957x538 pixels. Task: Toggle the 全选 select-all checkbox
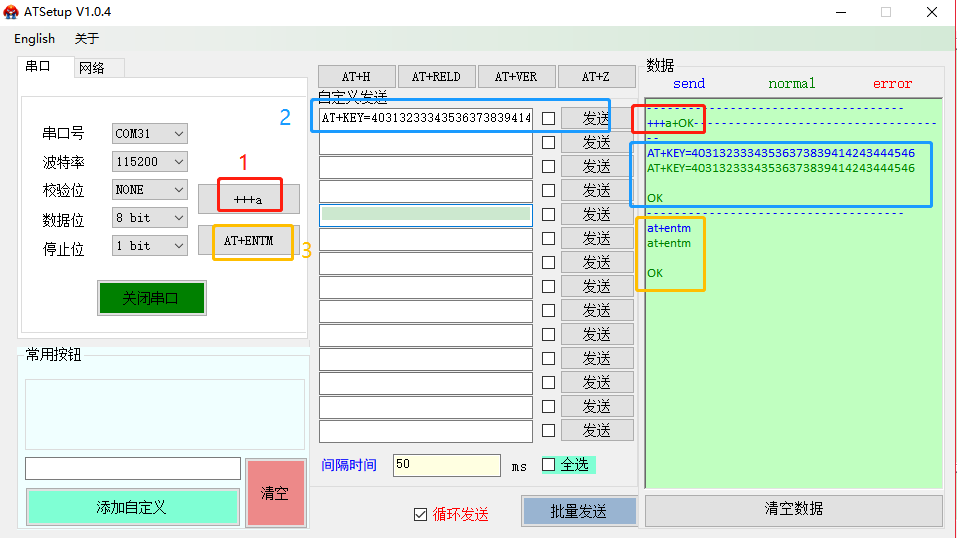pos(548,464)
